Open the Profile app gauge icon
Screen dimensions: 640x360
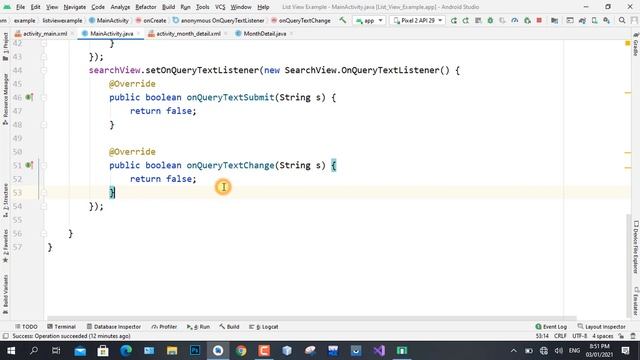click(515, 20)
